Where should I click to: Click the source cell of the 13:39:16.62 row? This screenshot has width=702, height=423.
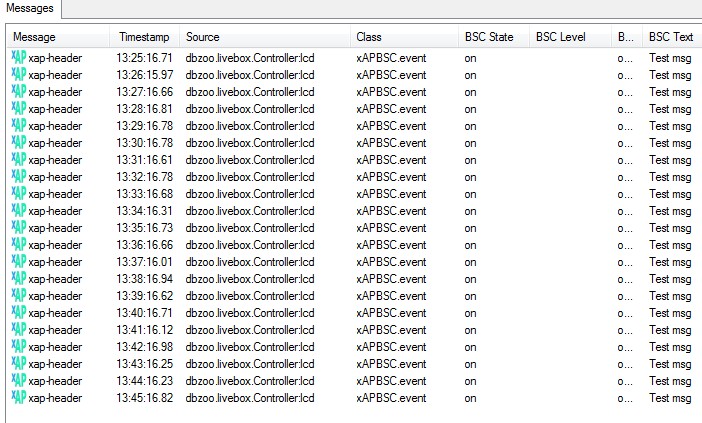click(x=250, y=296)
